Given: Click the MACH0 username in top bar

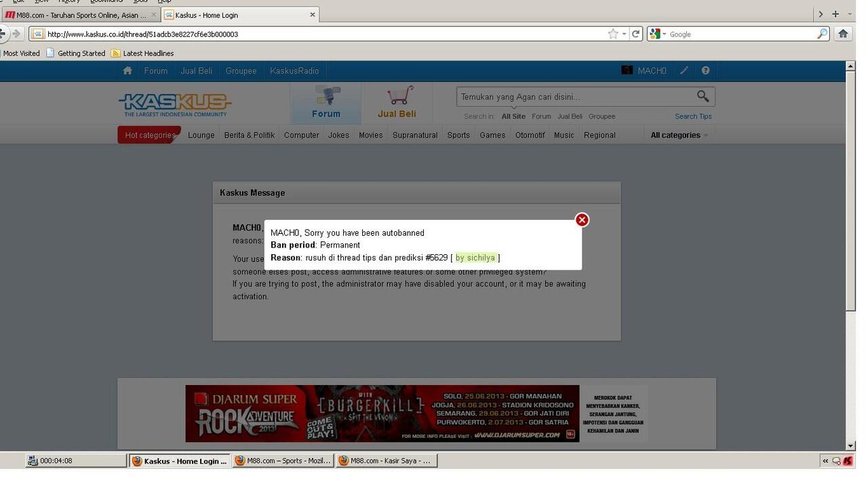Looking at the screenshot, I should (x=652, y=70).
